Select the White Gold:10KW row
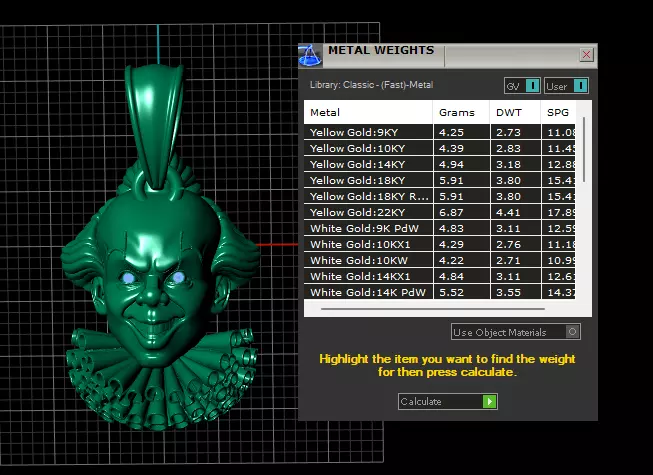This screenshot has width=653, height=475. [x=440, y=260]
